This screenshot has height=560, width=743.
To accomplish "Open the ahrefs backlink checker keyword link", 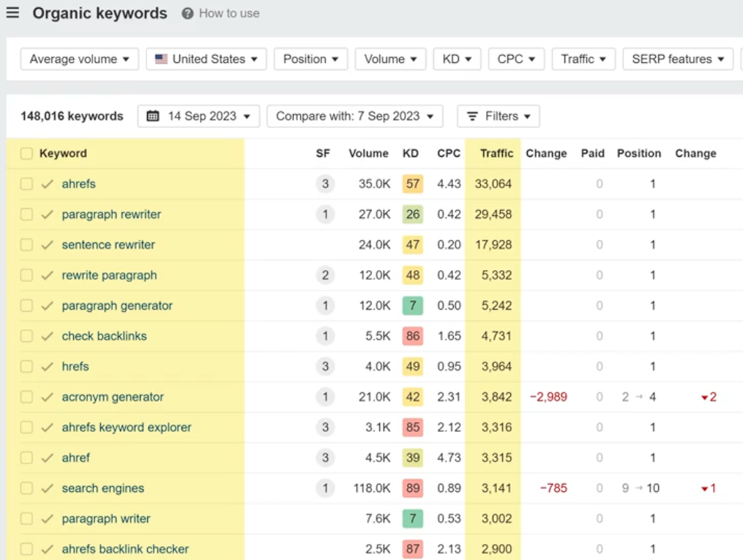I will 125,548.
